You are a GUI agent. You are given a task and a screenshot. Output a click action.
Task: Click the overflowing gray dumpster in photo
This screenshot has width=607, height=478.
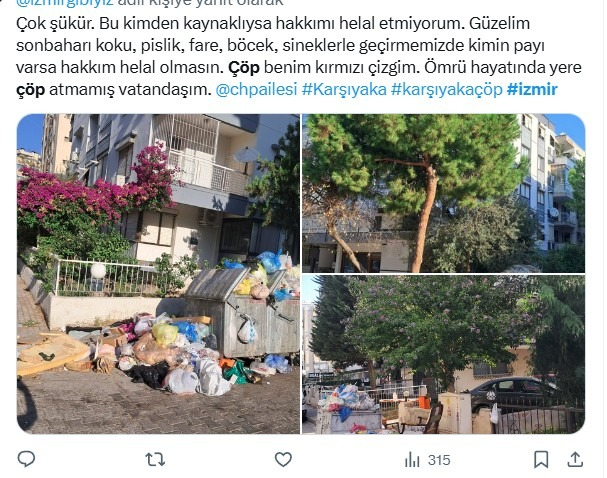click(242, 310)
